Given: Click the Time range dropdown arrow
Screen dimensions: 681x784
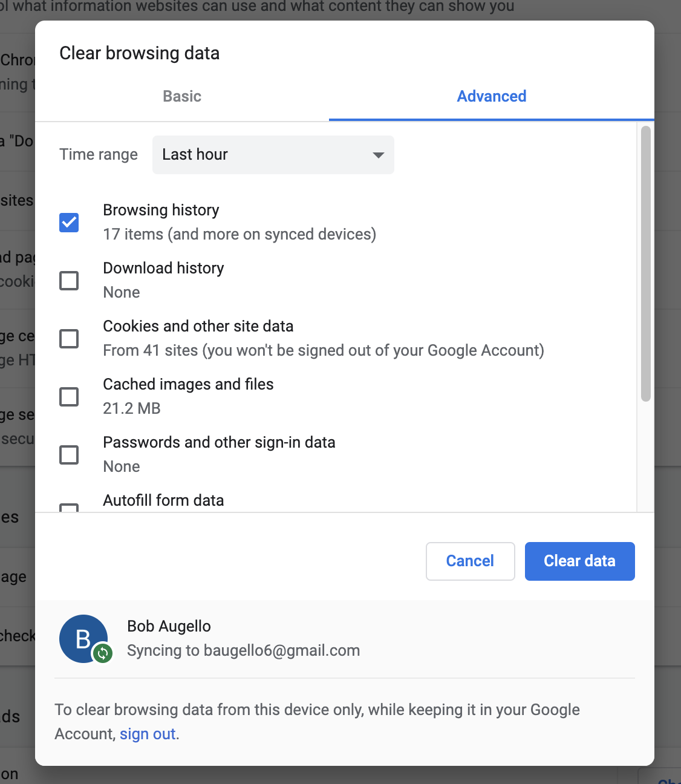Looking at the screenshot, I should [379, 155].
